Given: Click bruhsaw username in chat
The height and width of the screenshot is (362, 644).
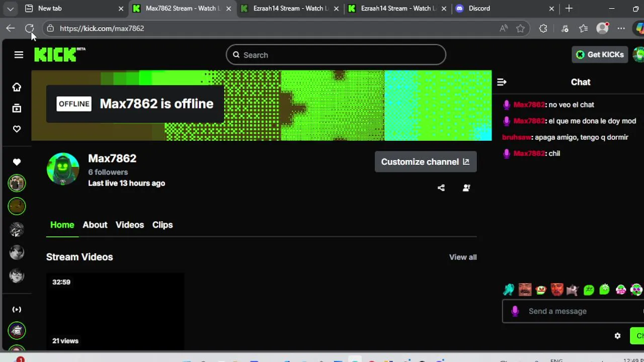Looking at the screenshot, I should [x=517, y=137].
